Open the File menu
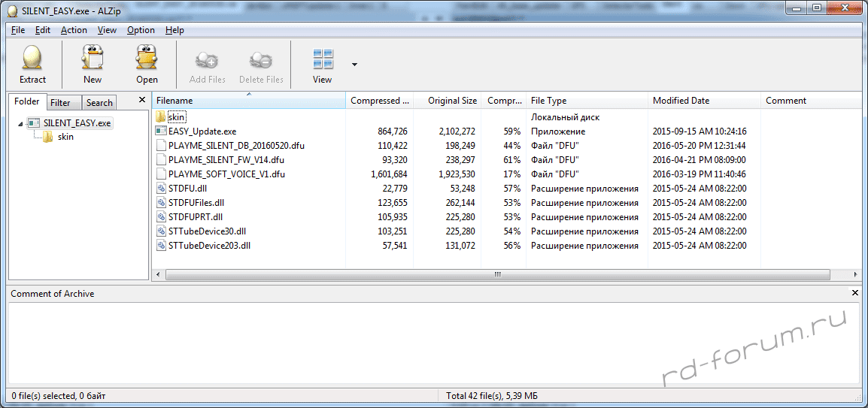This screenshot has height=408, width=868. tap(18, 30)
